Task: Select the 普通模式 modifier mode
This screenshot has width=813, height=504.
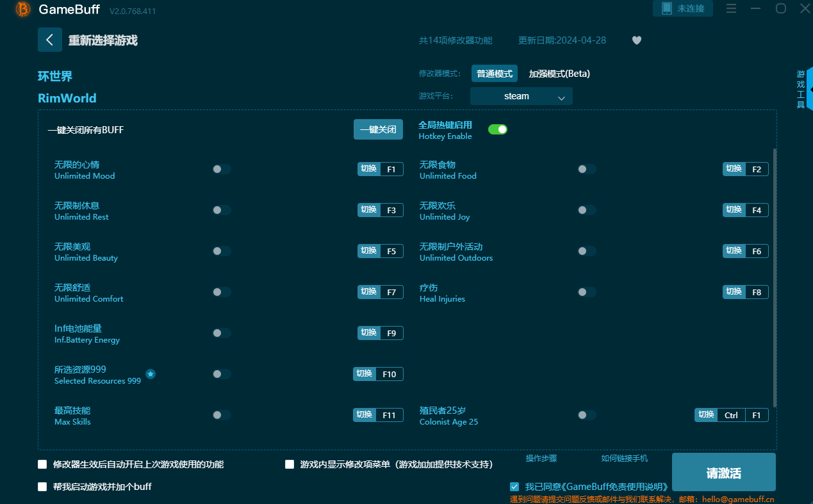Action: tap(494, 74)
